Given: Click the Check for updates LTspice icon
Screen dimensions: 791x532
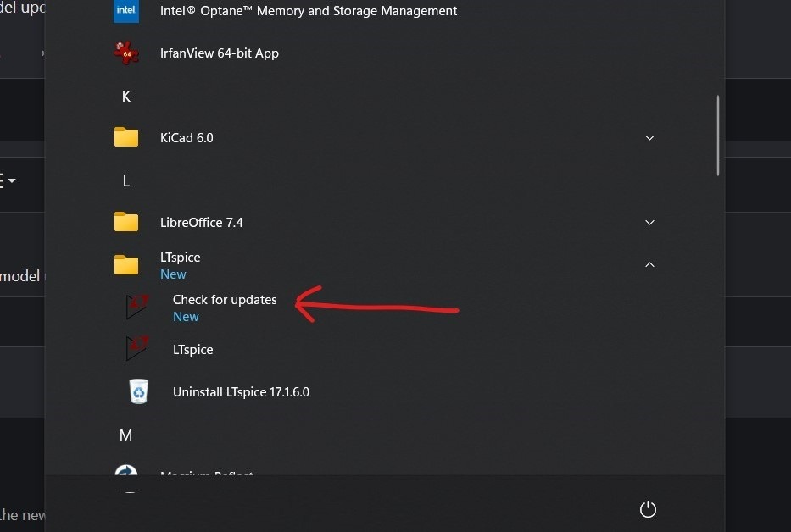Looking at the screenshot, I should (137, 308).
